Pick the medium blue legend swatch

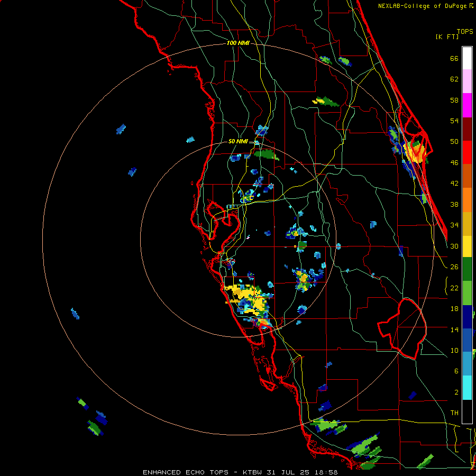pyautogui.click(x=467, y=340)
